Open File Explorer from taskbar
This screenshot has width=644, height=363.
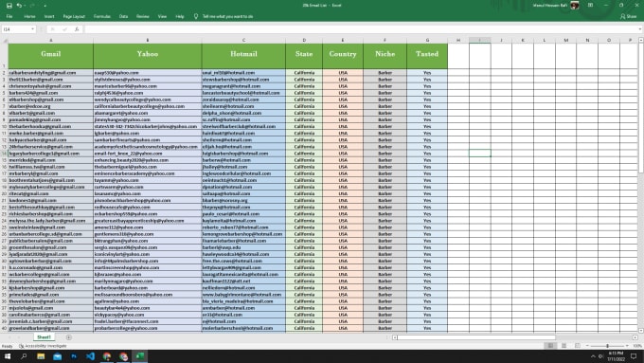click(x=41, y=356)
